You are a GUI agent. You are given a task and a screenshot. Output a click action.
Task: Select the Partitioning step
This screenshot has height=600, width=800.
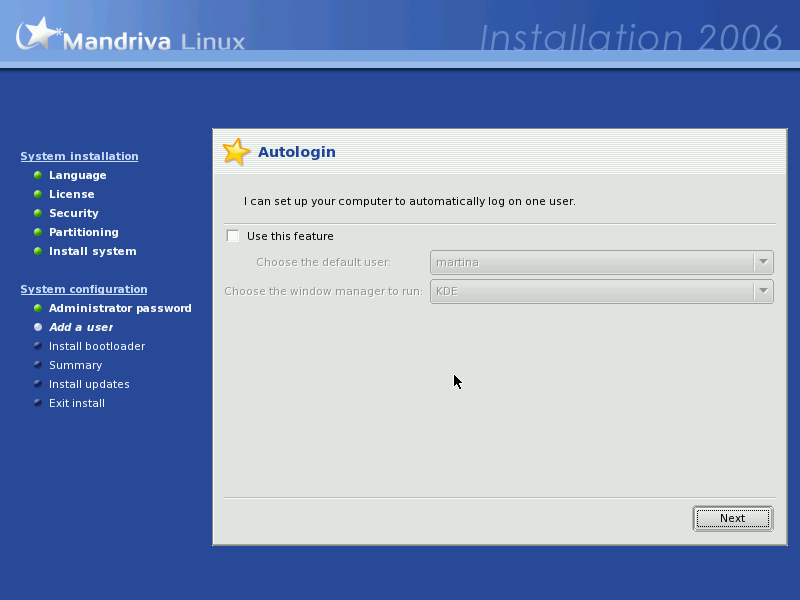[x=84, y=232]
